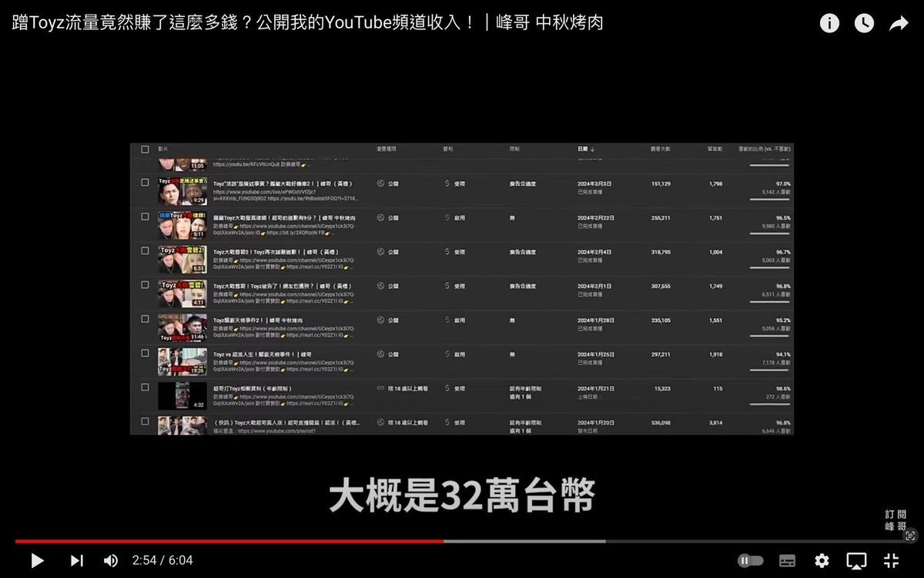The height and width of the screenshot is (578, 924).
Task: Tick the checkbox for the 2024年3月3日 video row
Action: point(145,183)
